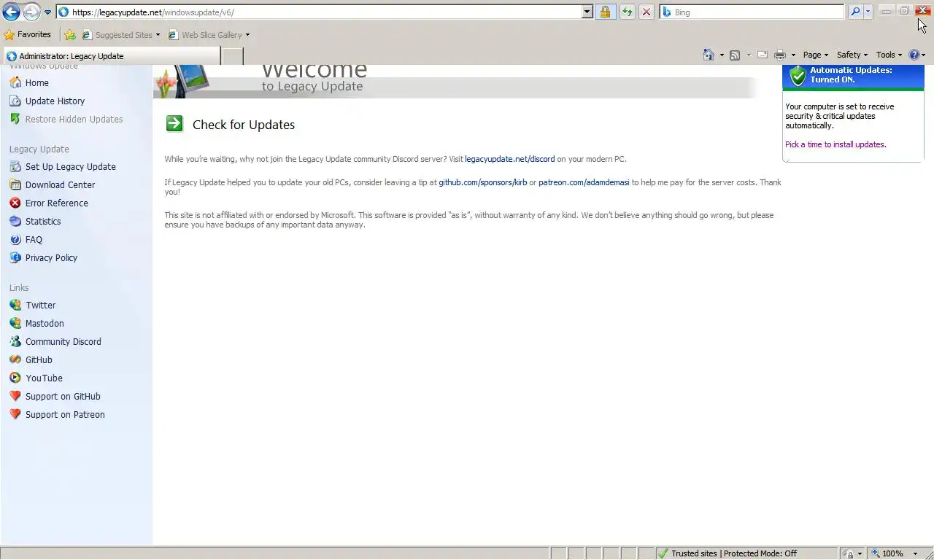Click the Download Center icon
The height and width of the screenshot is (560, 934).
click(x=15, y=184)
